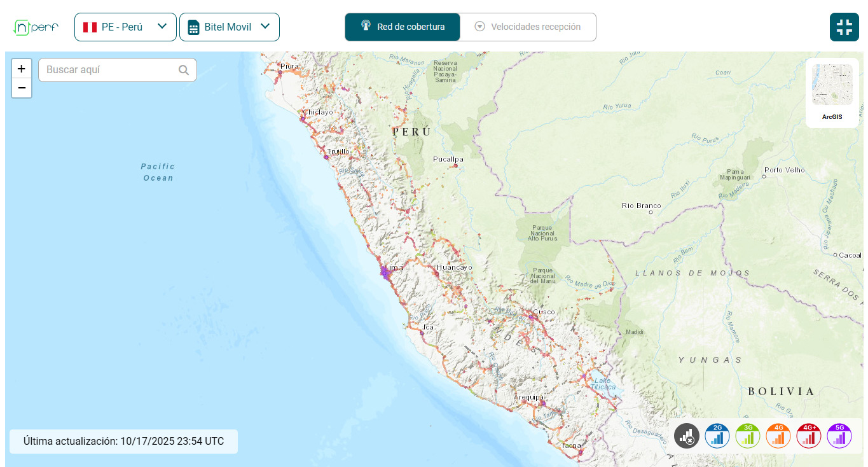Expand the ArcGIS basemap selector

click(x=832, y=92)
